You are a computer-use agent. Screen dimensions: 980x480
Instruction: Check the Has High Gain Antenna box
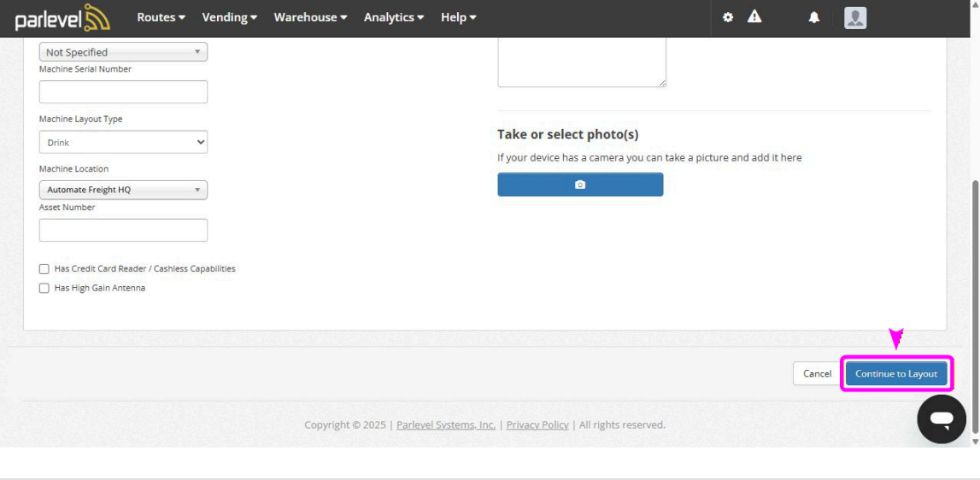point(44,289)
